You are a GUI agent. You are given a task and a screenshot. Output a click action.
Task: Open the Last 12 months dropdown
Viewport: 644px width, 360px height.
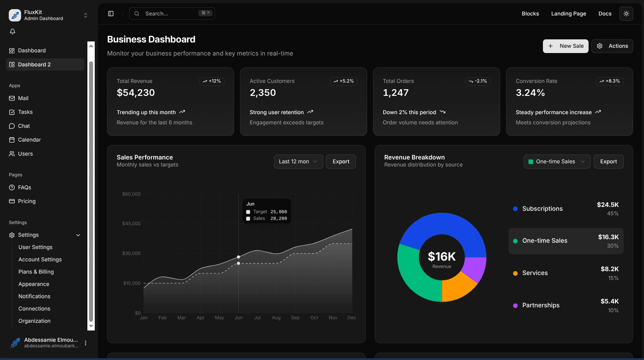tap(298, 161)
